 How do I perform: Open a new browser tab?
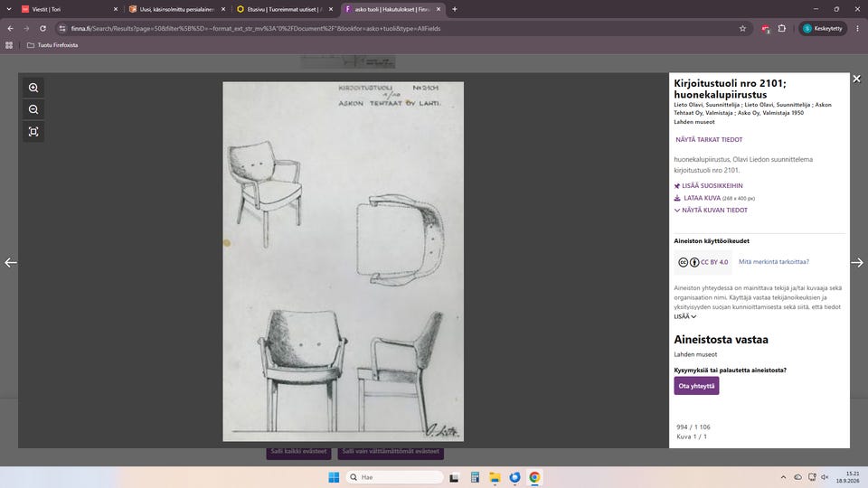click(x=455, y=9)
